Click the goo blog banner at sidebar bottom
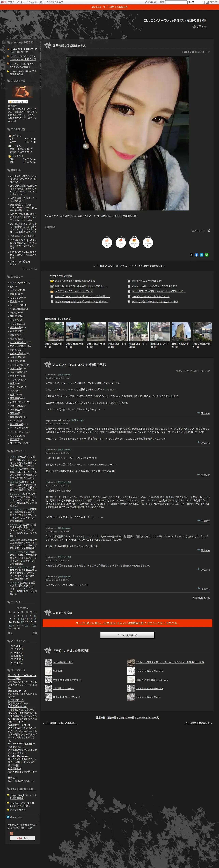Image resolution: width=219 pixels, height=868 pixels. 22,838
